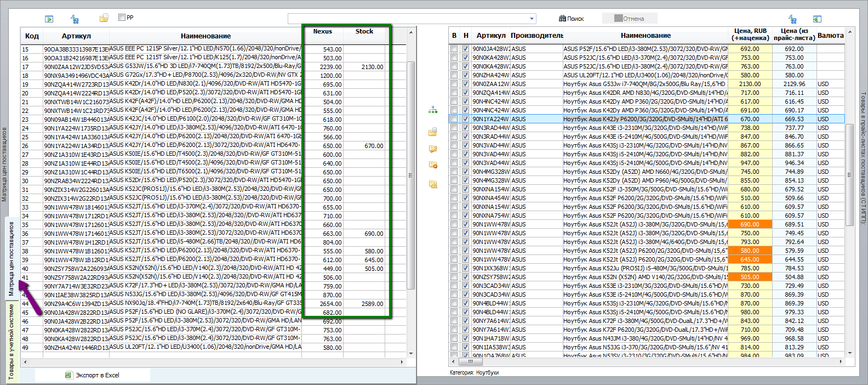Click the folder with document icon below the tree icon
This screenshot has height=385, width=868.
[x=433, y=132]
